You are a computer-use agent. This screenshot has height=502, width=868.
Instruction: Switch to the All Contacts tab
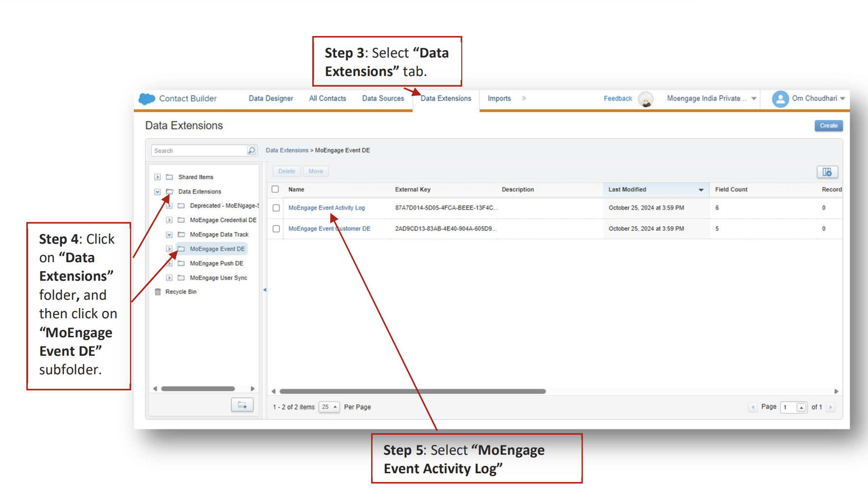327,98
